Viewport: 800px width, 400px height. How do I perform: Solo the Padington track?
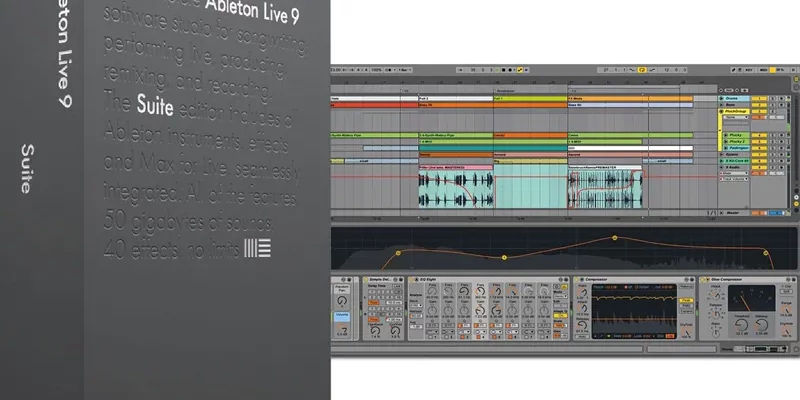click(x=772, y=148)
